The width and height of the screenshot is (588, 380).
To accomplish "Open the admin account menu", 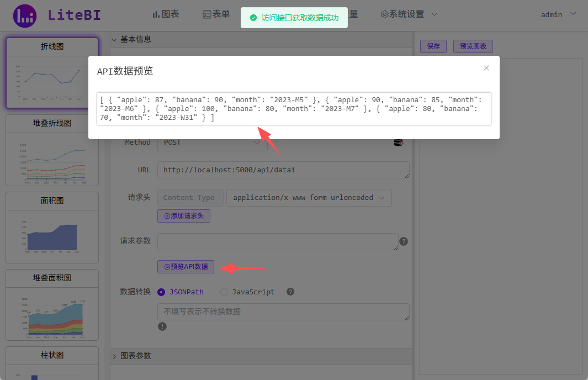I will 552,14.
